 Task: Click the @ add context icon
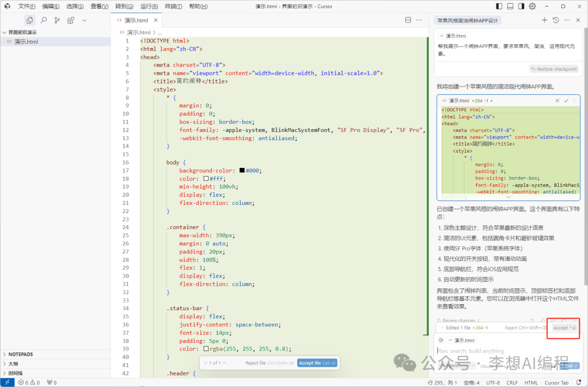tap(441, 340)
